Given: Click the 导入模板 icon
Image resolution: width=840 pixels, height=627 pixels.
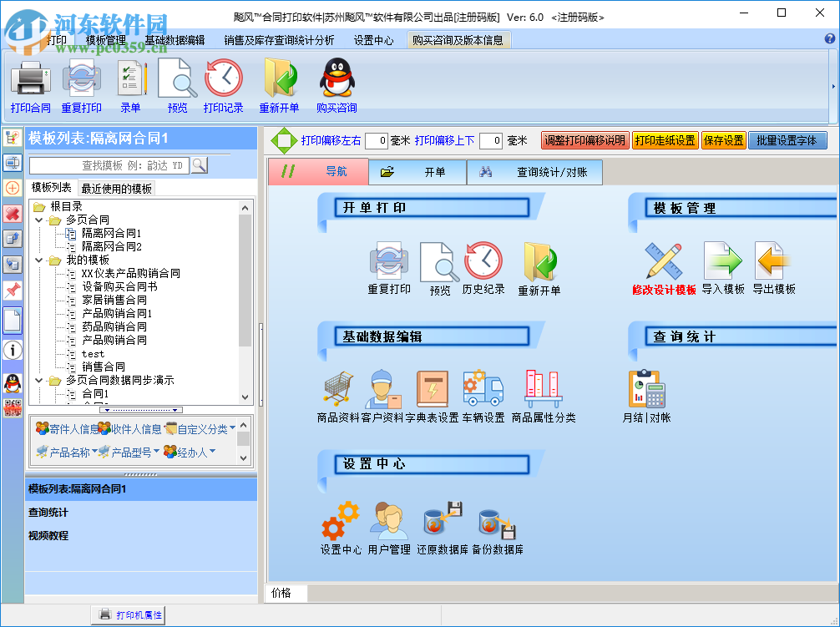Looking at the screenshot, I should pos(722,260).
